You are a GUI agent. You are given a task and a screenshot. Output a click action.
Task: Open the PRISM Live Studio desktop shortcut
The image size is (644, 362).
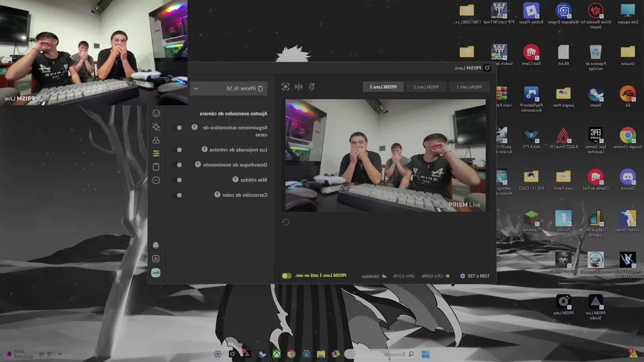coord(596,307)
